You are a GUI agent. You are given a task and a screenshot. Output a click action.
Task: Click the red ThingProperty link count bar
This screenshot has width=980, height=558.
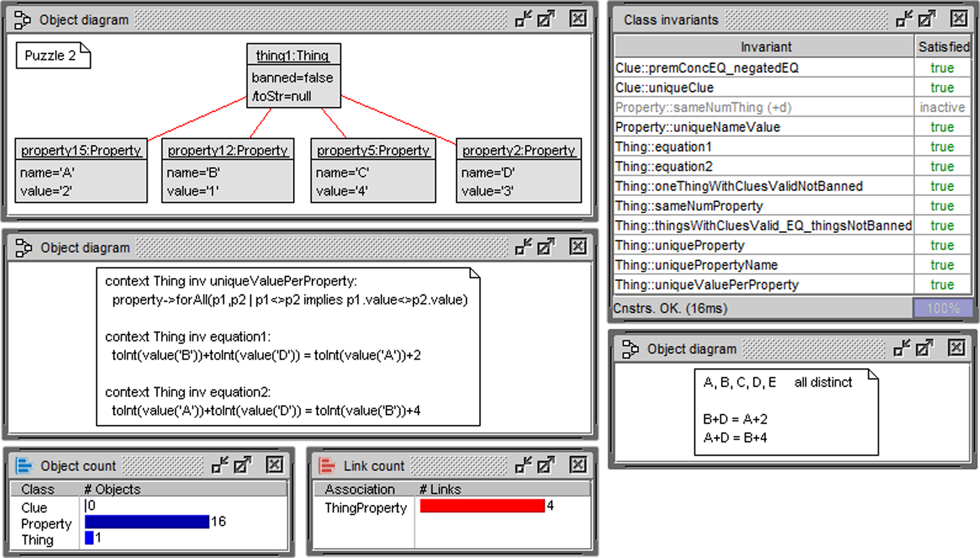[482, 506]
